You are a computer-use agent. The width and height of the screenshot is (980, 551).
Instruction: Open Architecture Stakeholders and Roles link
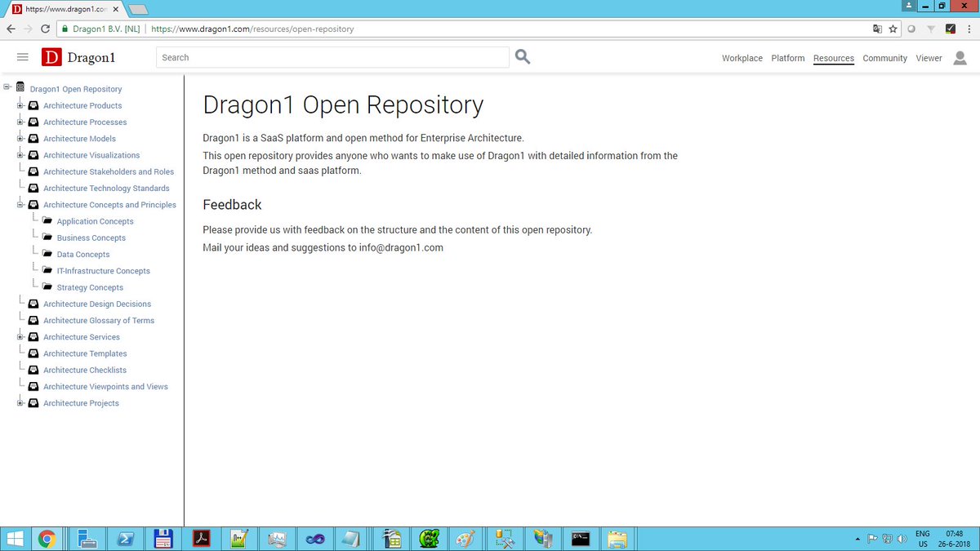tap(109, 171)
